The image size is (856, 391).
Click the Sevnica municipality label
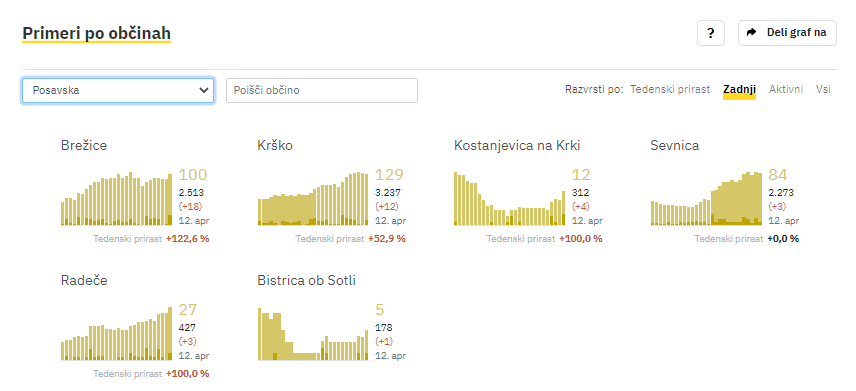[675, 145]
